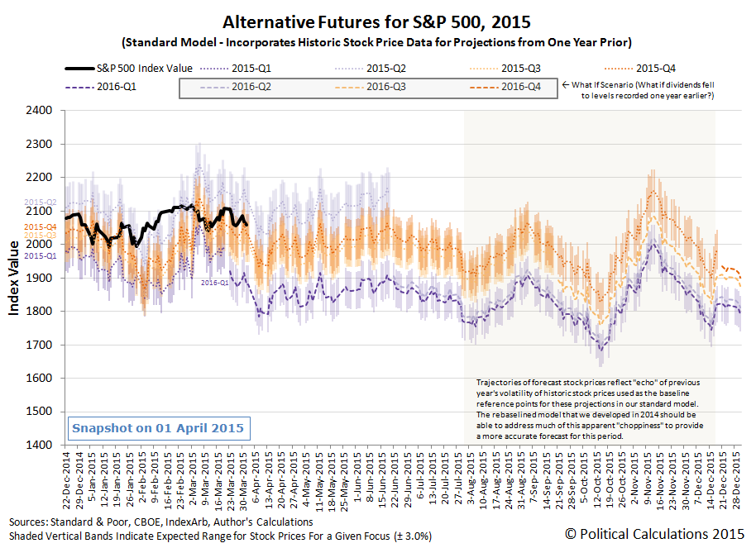
Task: Click the 1500 y-axis label
Action: pyautogui.click(x=39, y=411)
